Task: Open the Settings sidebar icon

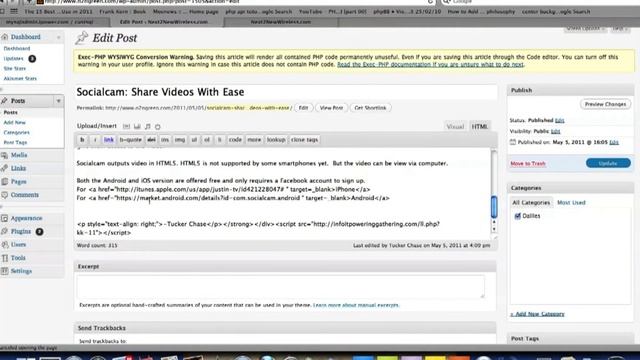Action: [4, 271]
